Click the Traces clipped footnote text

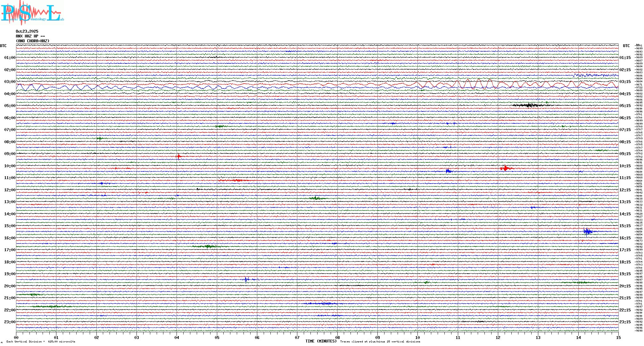click(380, 342)
